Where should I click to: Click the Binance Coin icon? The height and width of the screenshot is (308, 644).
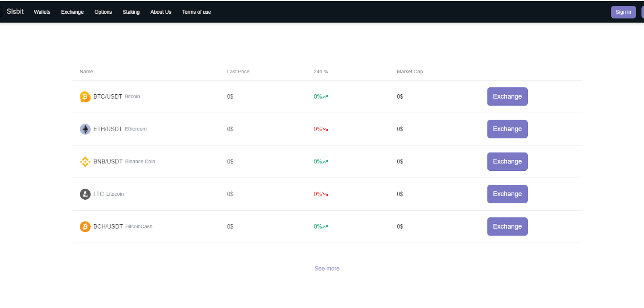(x=85, y=161)
